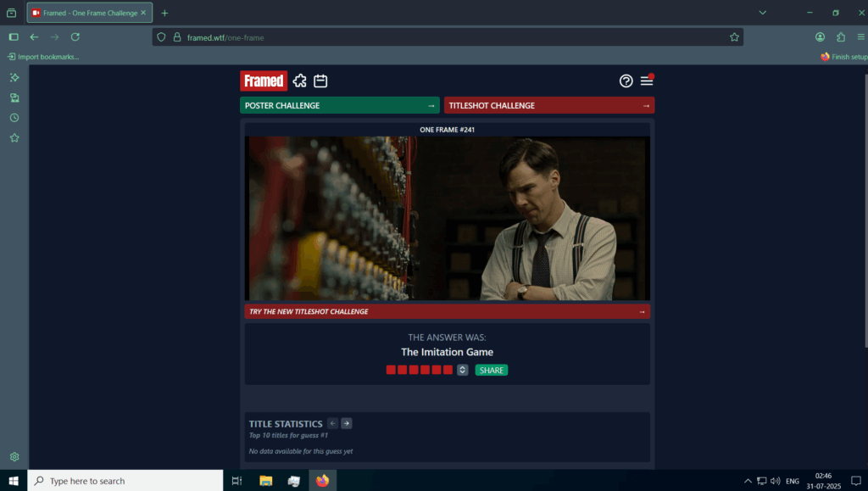Viewport: 868px width, 491px height.
Task: Click the SHARE button
Action: tap(492, 370)
